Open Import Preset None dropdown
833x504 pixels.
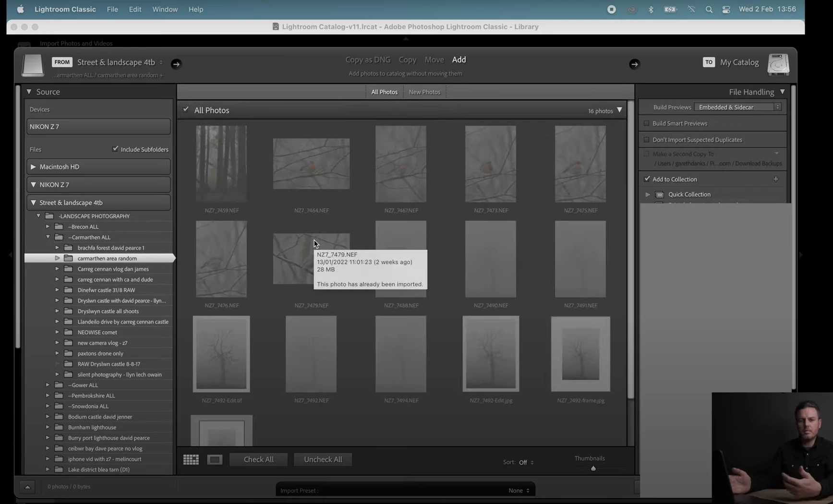click(x=519, y=491)
